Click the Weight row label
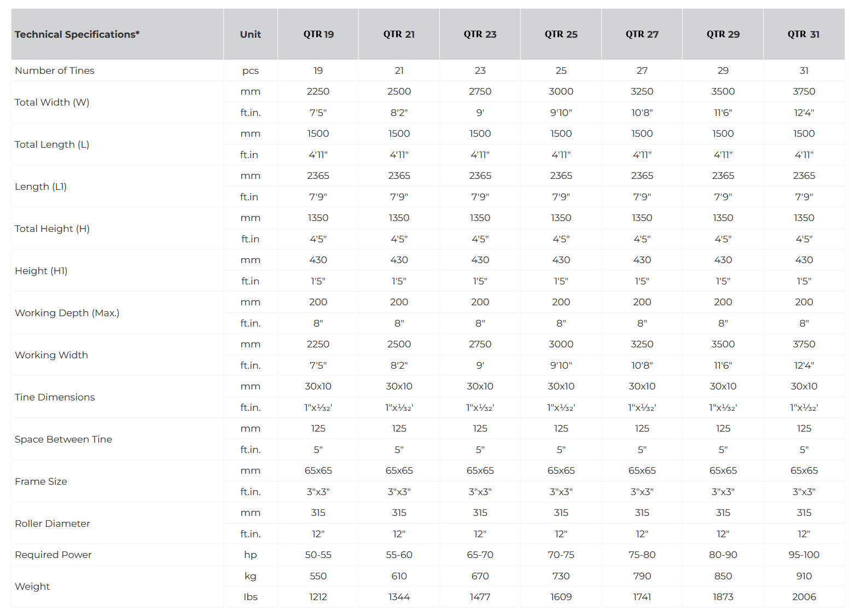This screenshot has height=616, width=854. (x=32, y=586)
